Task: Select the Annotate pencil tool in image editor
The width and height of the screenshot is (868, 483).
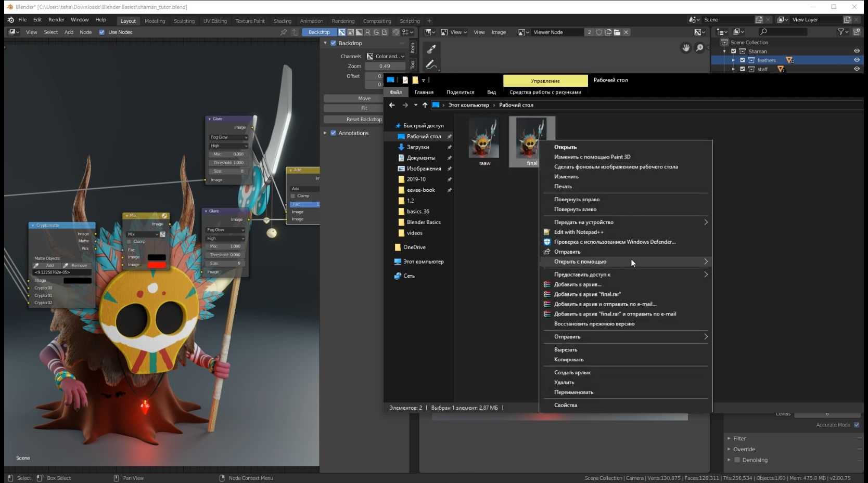Action: (431, 64)
